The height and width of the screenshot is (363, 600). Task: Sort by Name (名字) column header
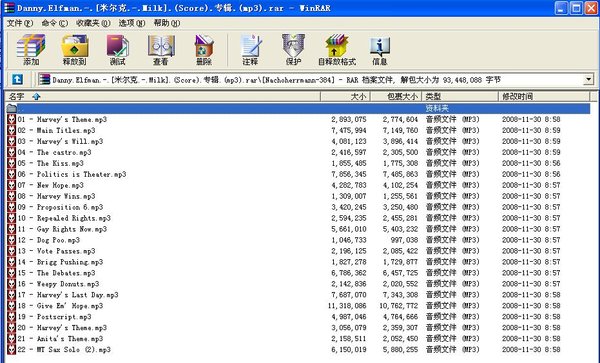[163, 96]
